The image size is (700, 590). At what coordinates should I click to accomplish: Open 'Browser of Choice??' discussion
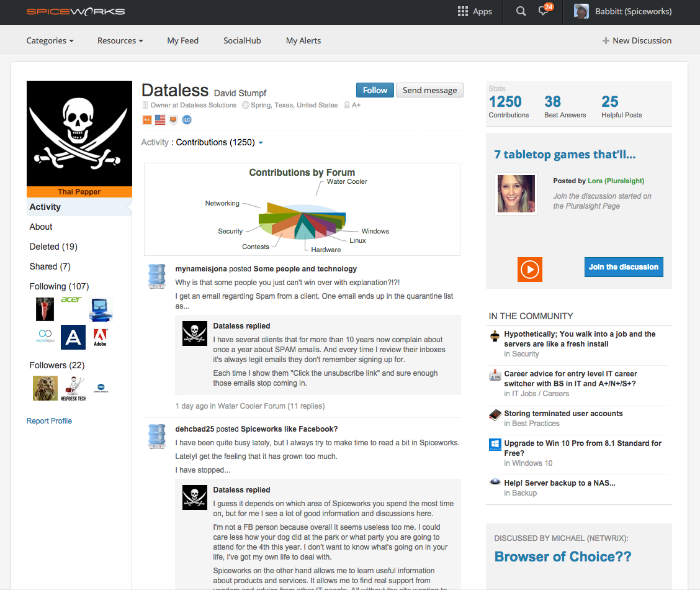point(563,557)
